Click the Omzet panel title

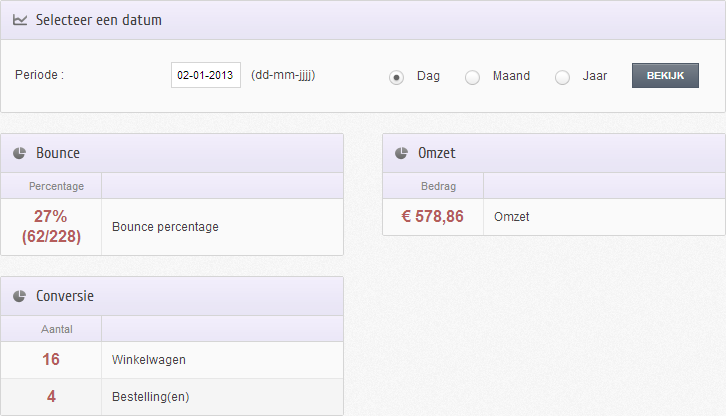click(x=437, y=153)
